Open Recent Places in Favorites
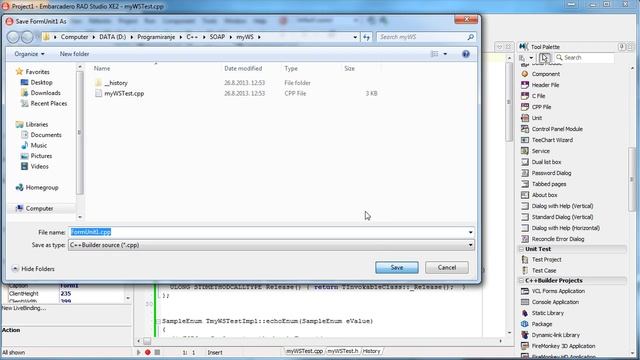Image resolution: width=640 pixels, height=360 pixels. point(44,104)
